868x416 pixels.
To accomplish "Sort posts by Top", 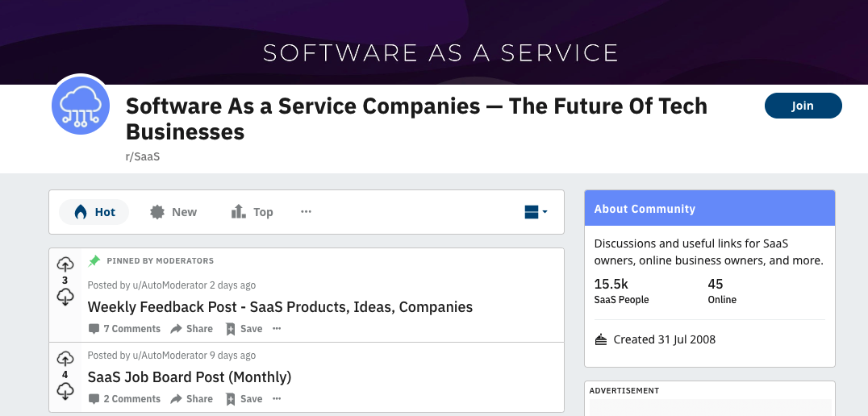I will [252, 212].
